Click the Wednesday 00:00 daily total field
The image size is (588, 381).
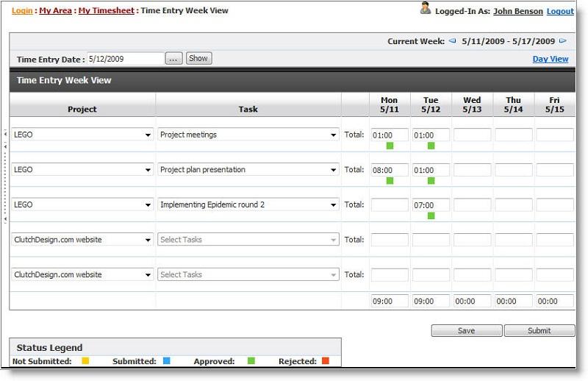(473, 301)
